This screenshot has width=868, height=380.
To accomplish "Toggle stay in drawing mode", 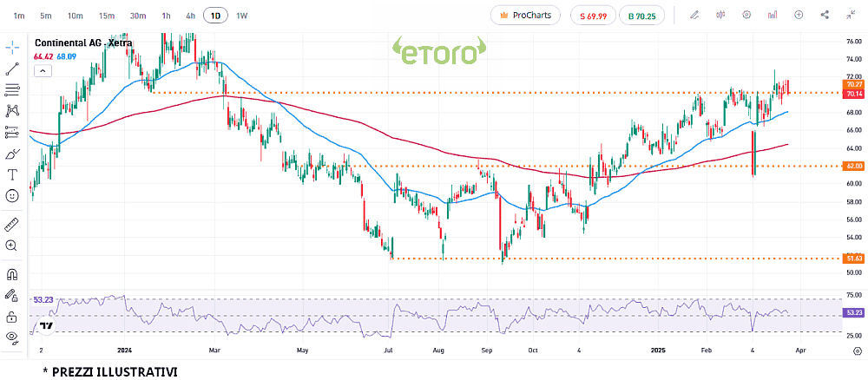I will 12,295.
